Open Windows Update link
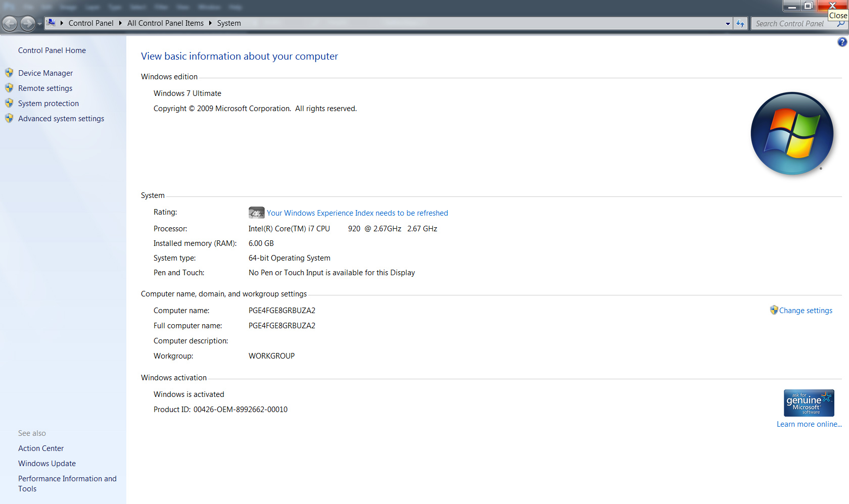This screenshot has width=849, height=504. pyautogui.click(x=47, y=464)
